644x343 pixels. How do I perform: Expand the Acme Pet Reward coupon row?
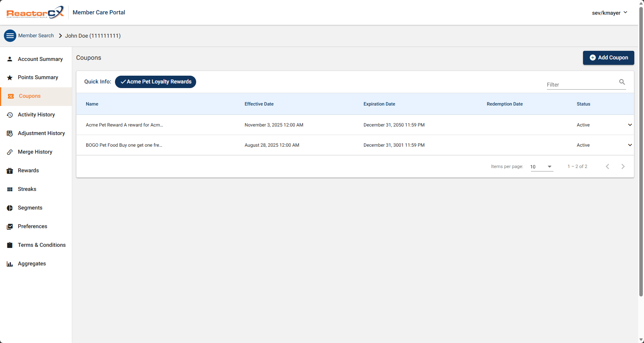630,125
